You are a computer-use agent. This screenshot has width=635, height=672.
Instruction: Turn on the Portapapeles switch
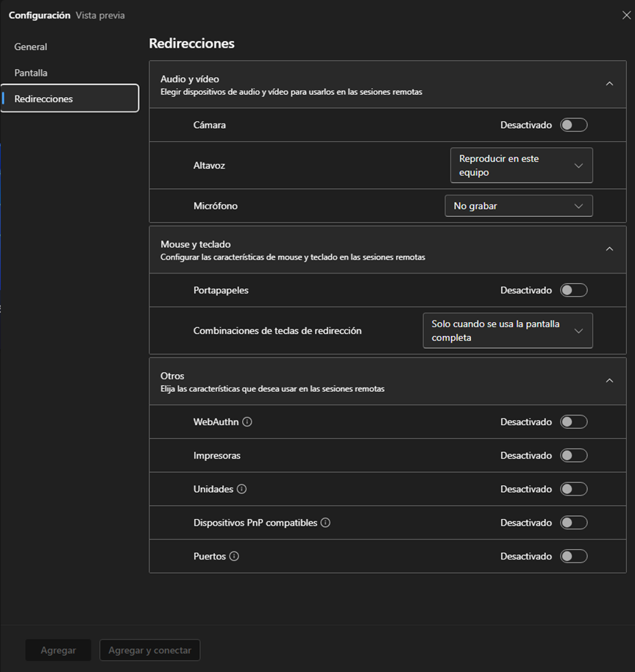coord(573,290)
